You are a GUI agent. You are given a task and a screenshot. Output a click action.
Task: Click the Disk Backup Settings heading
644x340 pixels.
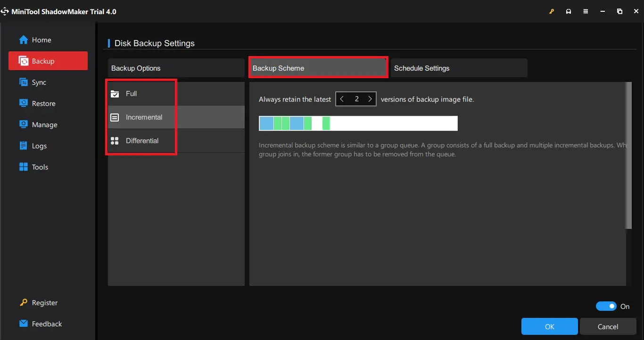(x=155, y=43)
